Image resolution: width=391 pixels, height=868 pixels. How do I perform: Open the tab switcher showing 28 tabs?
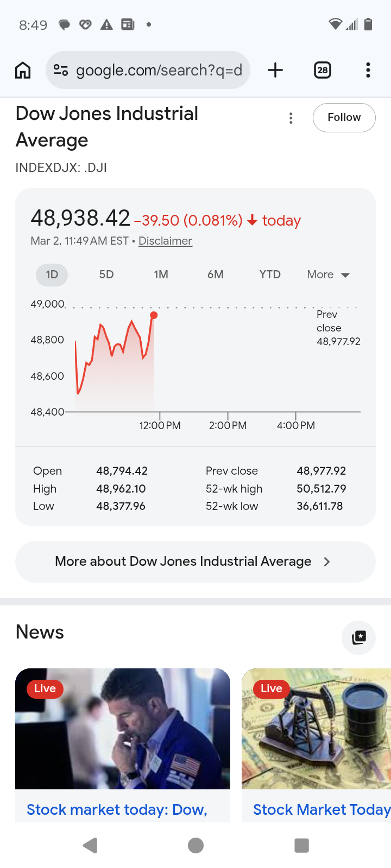323,70
